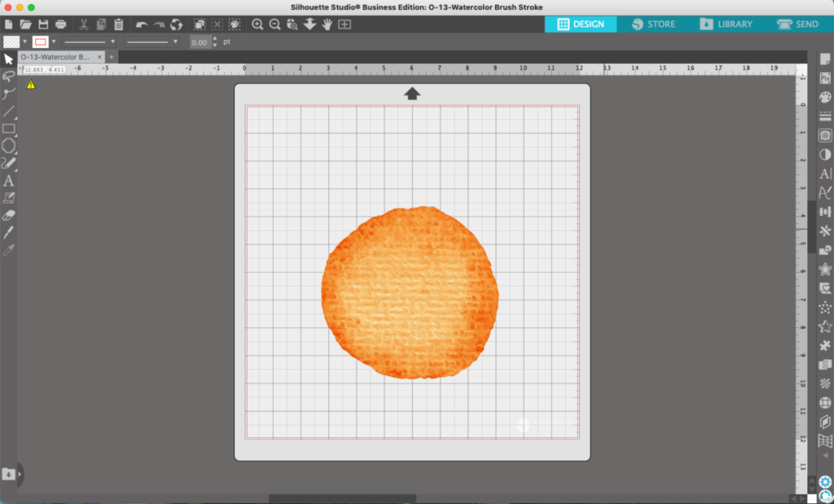Fit page to window

[x=345, y=24]
